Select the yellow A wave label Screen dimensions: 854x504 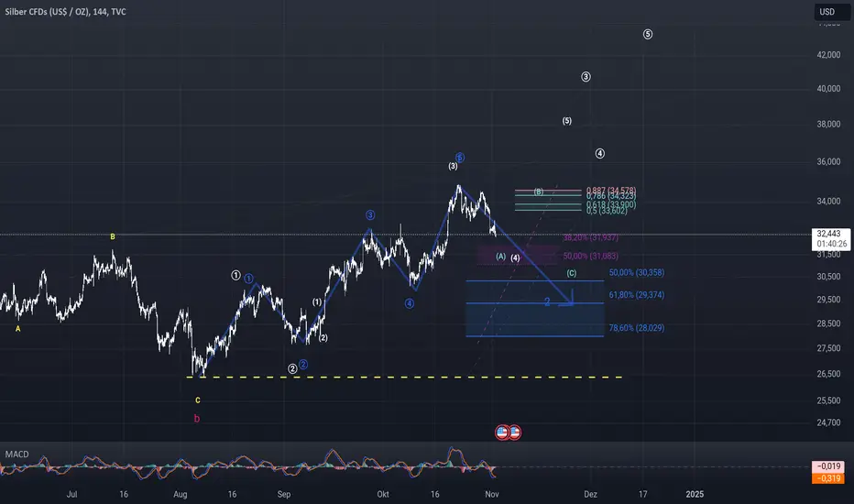(x=18, y=329)
